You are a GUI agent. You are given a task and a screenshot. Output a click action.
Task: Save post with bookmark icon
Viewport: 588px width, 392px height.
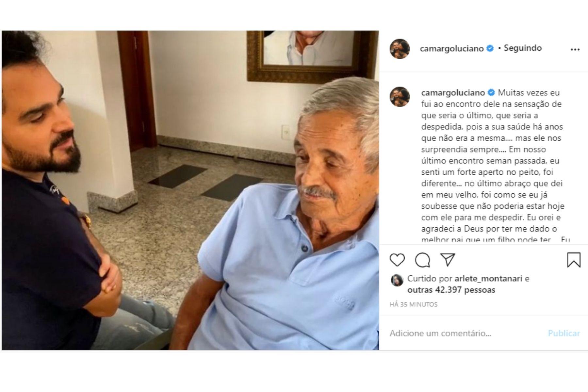point(574,260)
